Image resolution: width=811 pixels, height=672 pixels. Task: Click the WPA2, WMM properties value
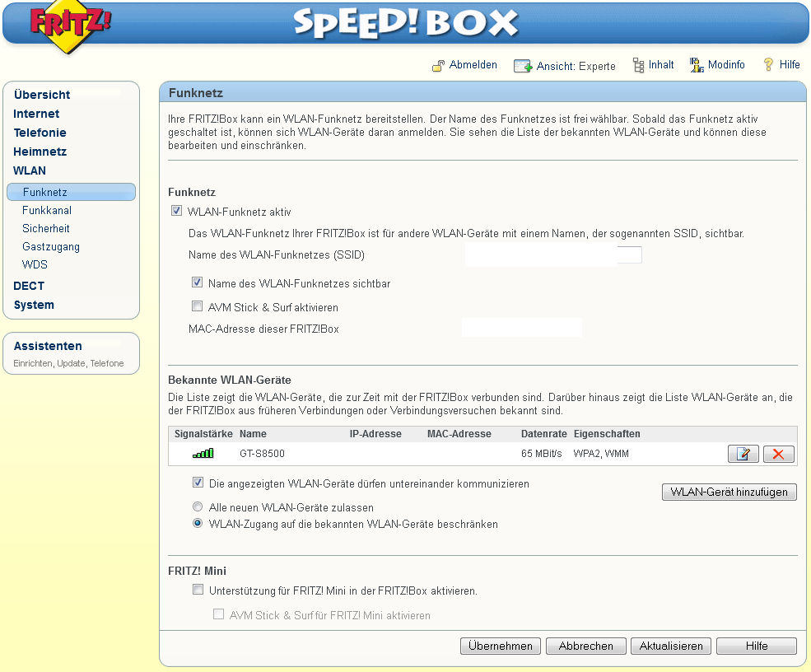601,454
